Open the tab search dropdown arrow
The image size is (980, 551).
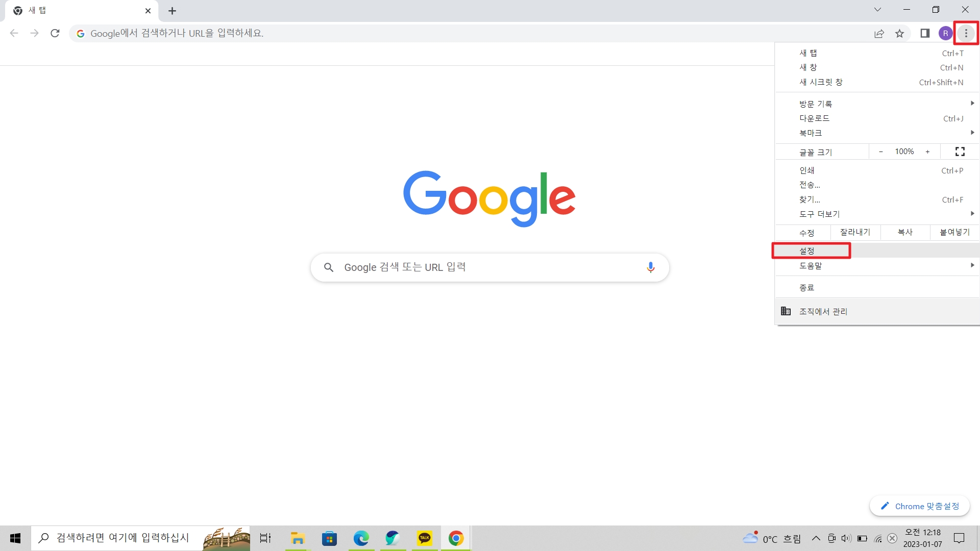(x=878, y=9)
